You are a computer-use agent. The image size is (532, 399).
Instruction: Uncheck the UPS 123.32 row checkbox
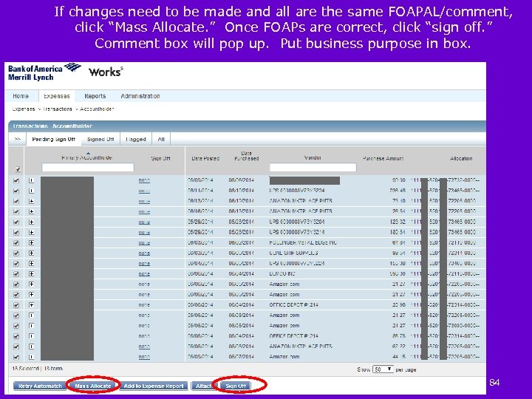coord(16,222)
